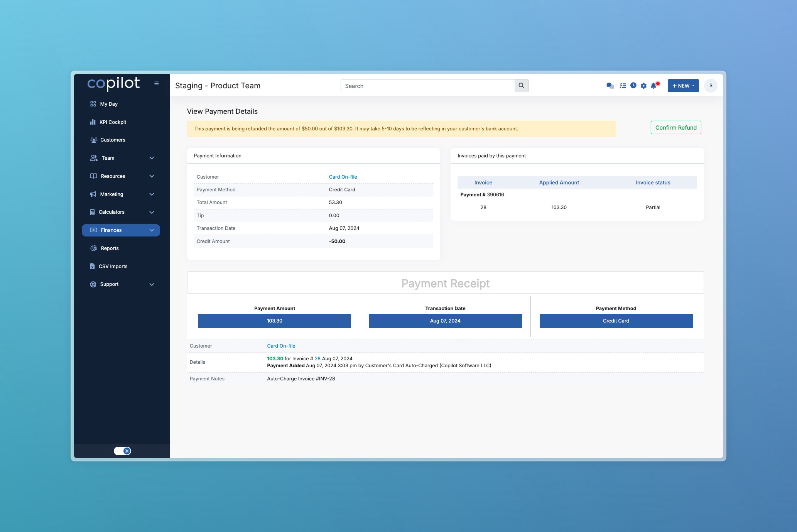Open the NEW dropdown button
This screenshot has height=532, width=797.
pos(683,86)
